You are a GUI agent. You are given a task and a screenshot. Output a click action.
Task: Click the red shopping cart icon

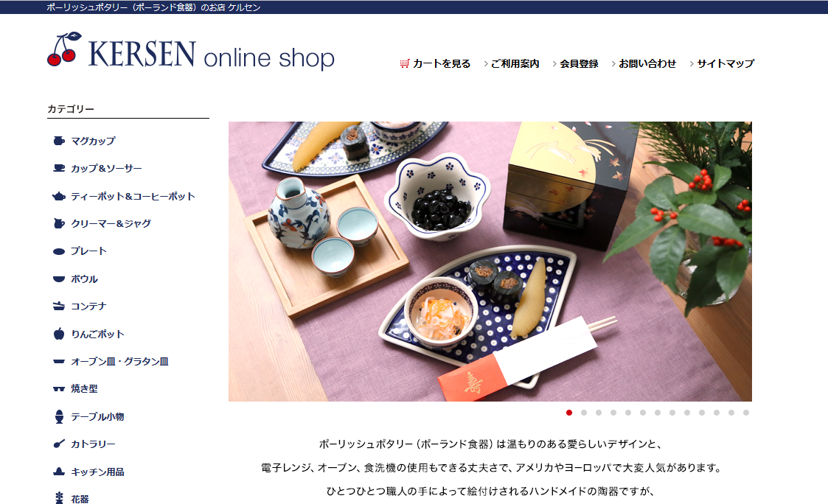[x=405, y=63]
